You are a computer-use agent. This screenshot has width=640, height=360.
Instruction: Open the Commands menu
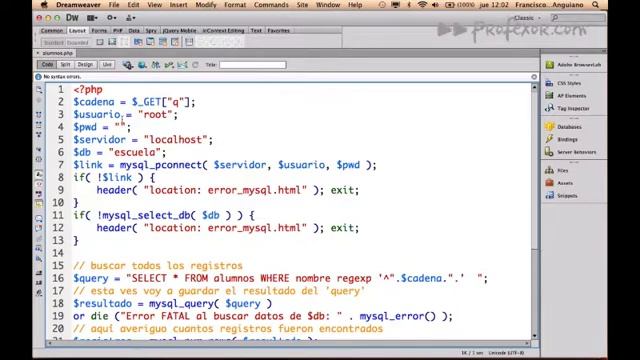[271, 5]
